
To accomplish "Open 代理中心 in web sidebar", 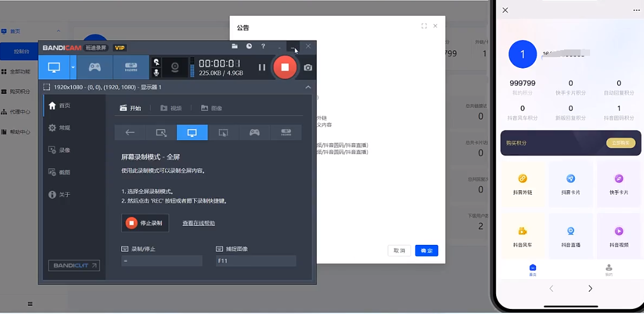I will pos(20,112).
